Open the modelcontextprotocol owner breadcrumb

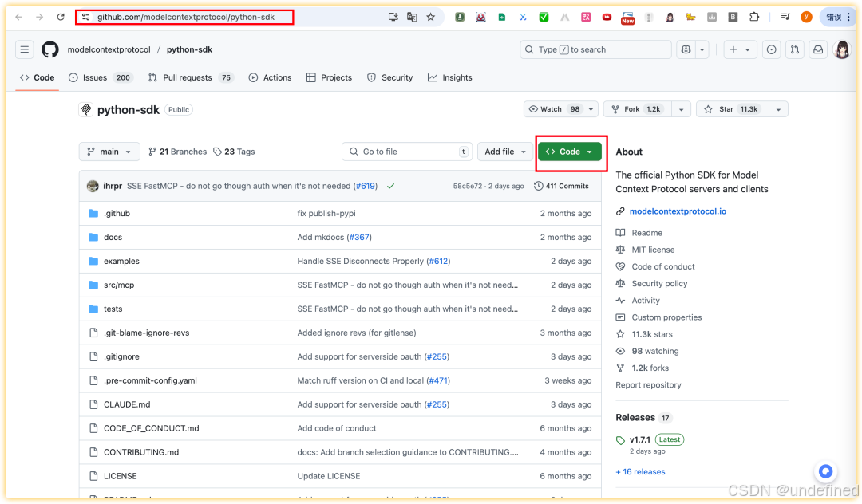coord(109,49)
